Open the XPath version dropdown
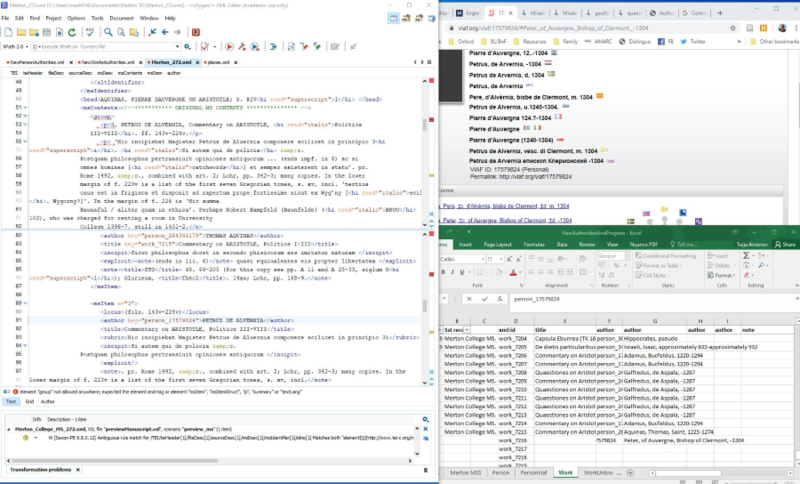 click(x=22, y=47)
